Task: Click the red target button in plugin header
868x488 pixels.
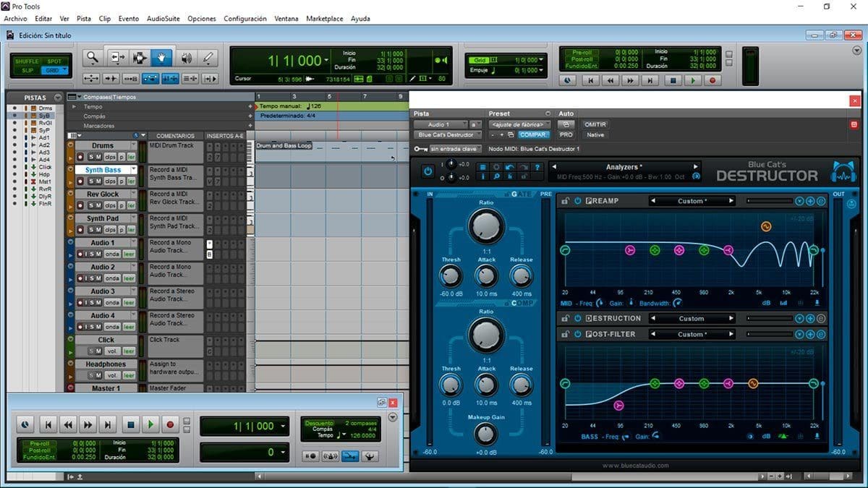Action: pyautogui.click(x=854, y=125)
